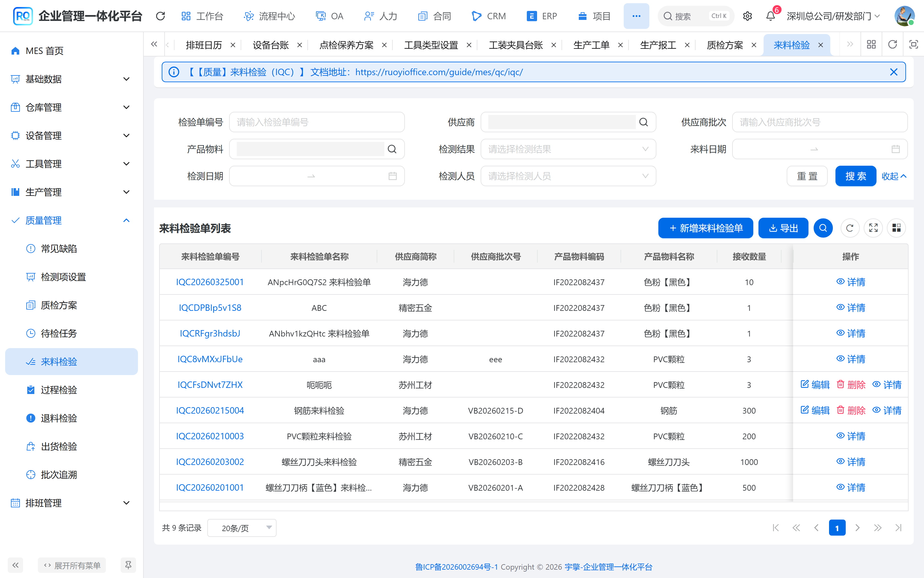This screenshot has width=924, height=578.
Task: Open the 流程中心 module
Action: coord(269,16)
